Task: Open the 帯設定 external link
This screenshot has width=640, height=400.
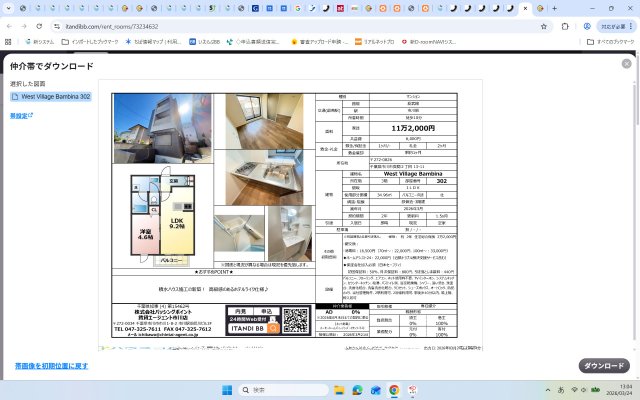Action: [x=21, y=116]
